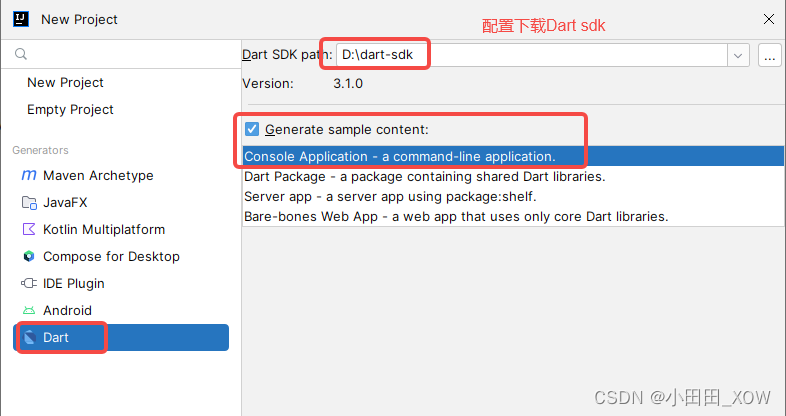This screenshot has height=416, width=786.
Task: Choose the JavaFX generator
Action: tap(121, 202)
